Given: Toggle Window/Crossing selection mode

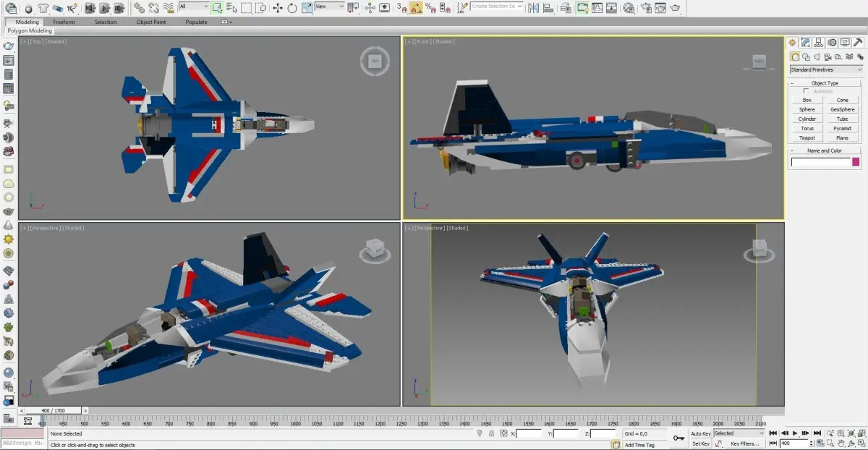Looking at the screenshot, I should pyautogui.click(x=261, y=8).
